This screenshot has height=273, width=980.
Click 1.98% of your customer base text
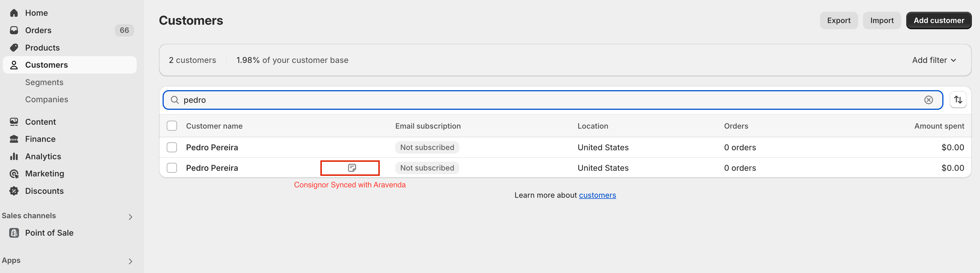tap(292, 60)
